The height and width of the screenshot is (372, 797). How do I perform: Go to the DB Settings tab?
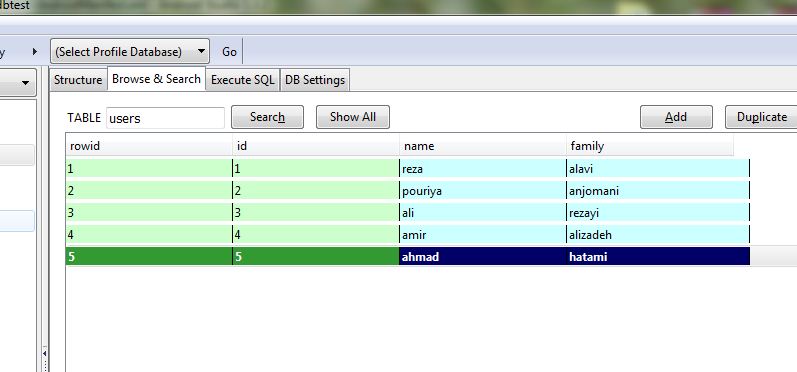tap(315, 80)
